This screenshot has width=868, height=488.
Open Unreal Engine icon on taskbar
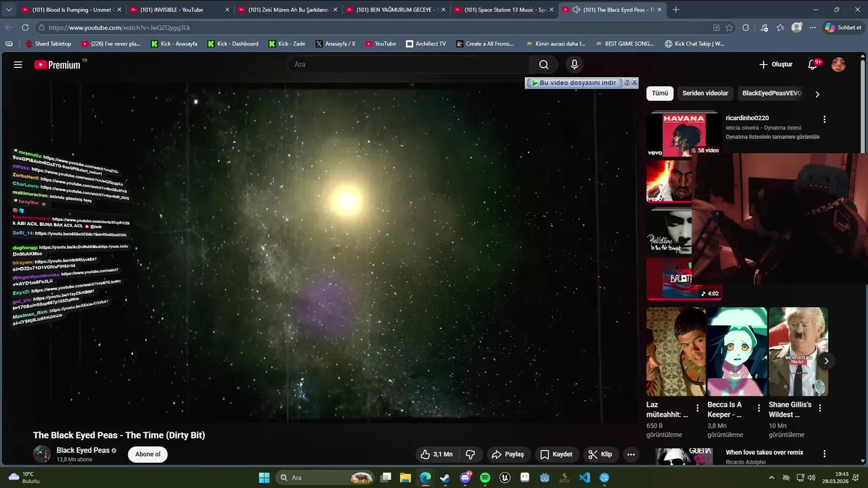coord(505,478)
